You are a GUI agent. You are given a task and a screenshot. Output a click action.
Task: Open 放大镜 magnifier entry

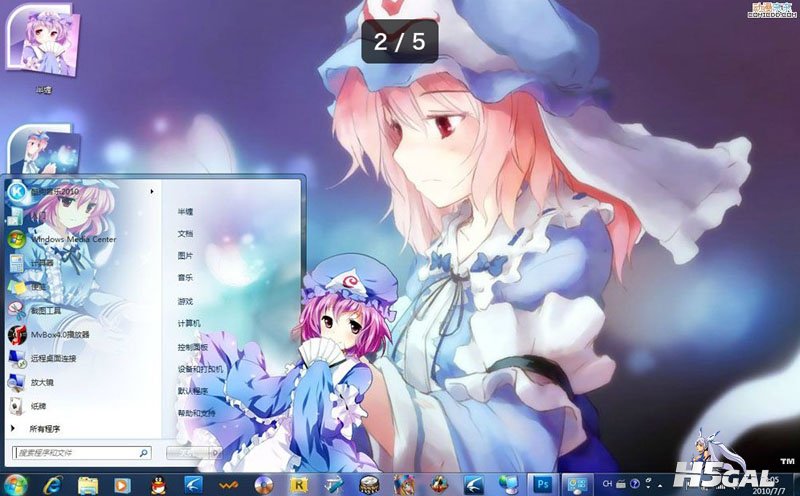(81, 382)
